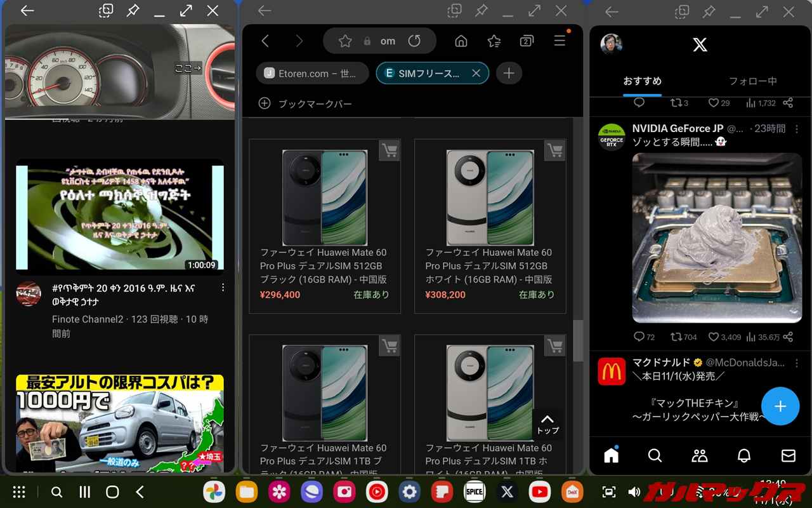
Task: Open the browser hamburger menu
Action: (x=560, y=41)
